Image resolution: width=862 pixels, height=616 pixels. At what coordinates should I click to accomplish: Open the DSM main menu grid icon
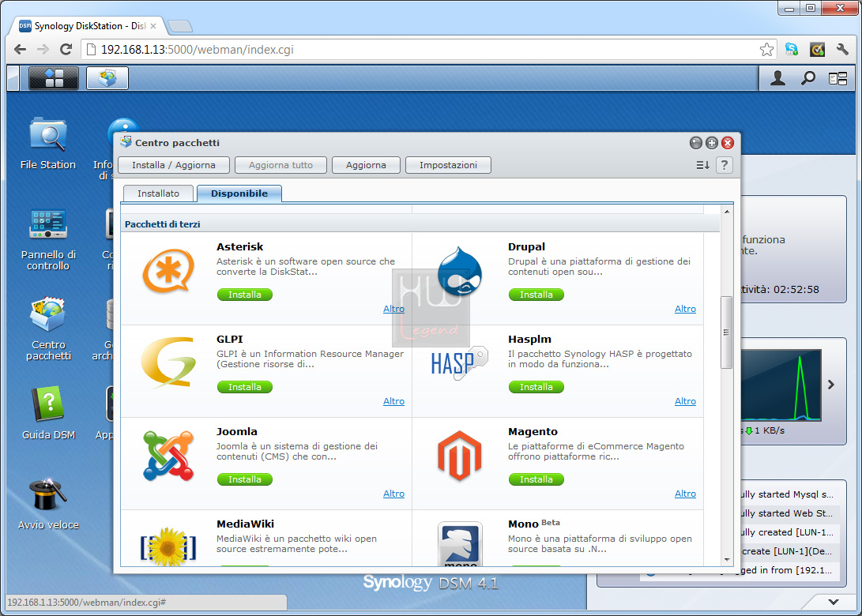pos(53,78)
